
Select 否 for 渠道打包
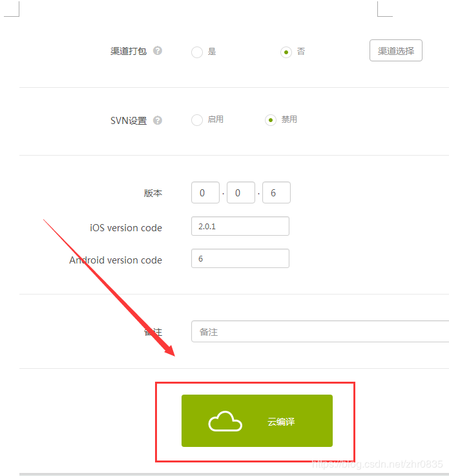click(286, 52)
